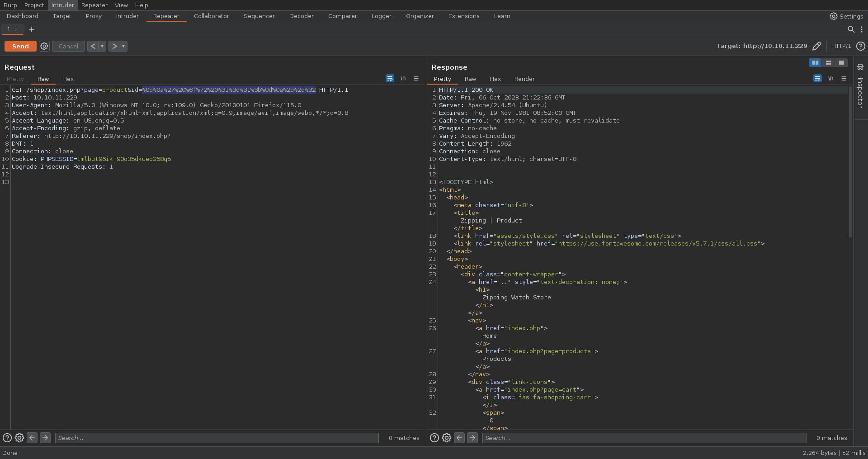Open request send settings gear
This screenshot has height=459, width=868.
point(44,46)
